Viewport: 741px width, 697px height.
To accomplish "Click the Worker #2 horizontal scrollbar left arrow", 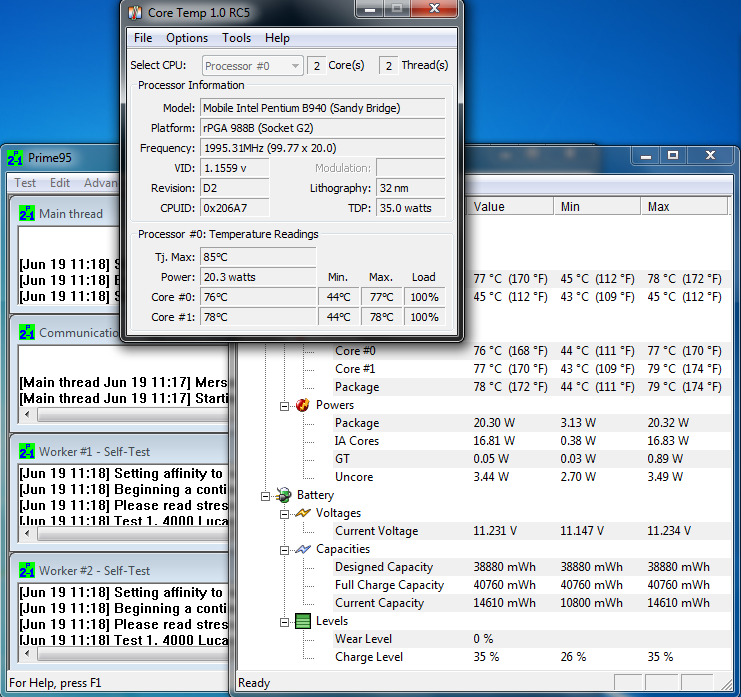I will [27, 653].
